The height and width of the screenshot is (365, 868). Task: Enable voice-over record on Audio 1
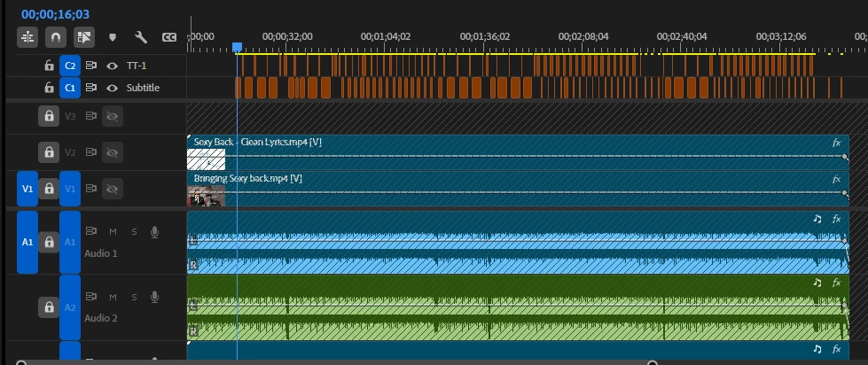155,232
